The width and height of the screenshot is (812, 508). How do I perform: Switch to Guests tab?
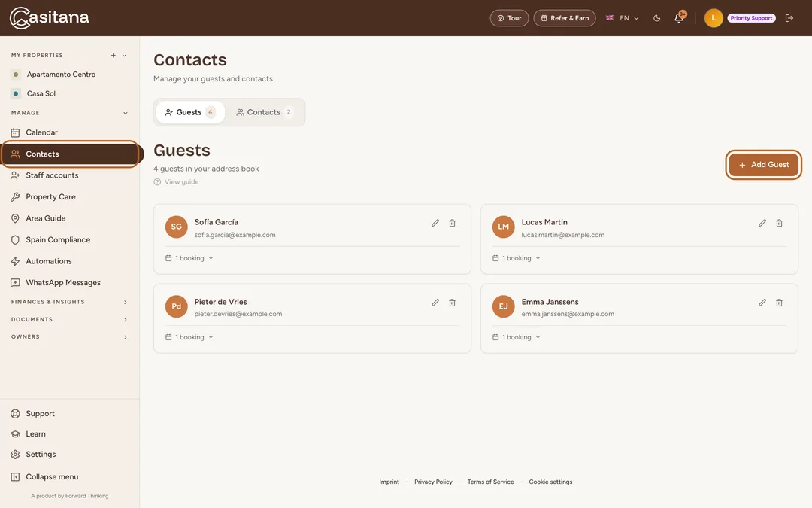pyautogui.click(x=190, y=112)
